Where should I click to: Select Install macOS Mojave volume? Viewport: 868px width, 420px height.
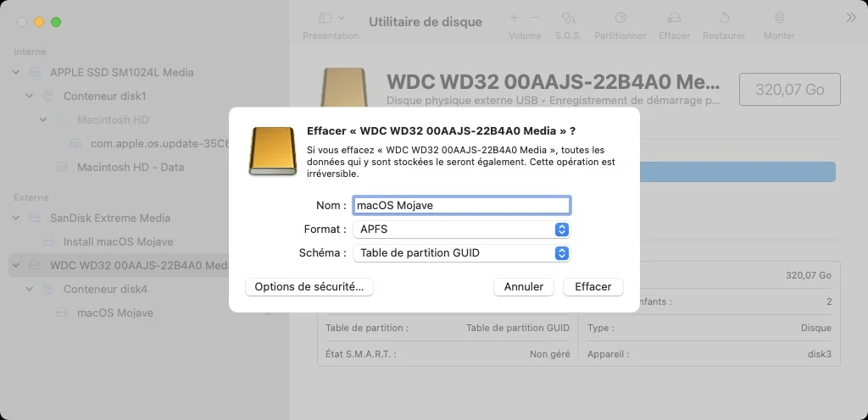click(x=119, y=241)
